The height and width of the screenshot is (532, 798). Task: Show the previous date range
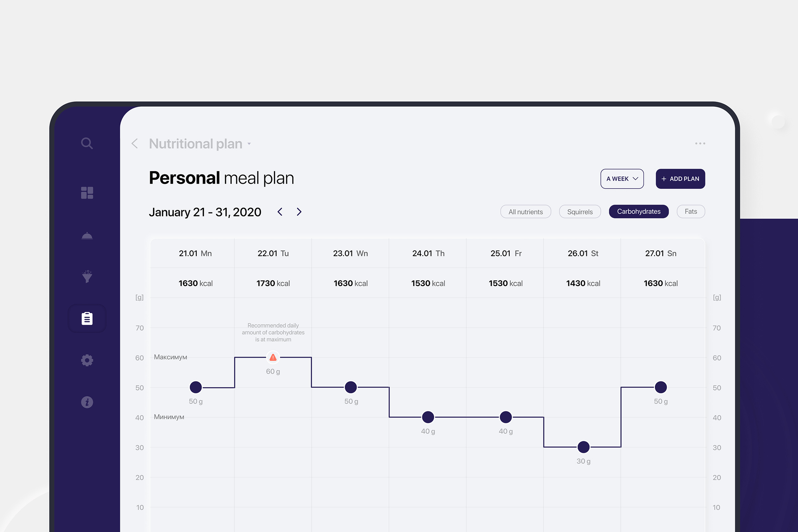(x=280, y=212)
